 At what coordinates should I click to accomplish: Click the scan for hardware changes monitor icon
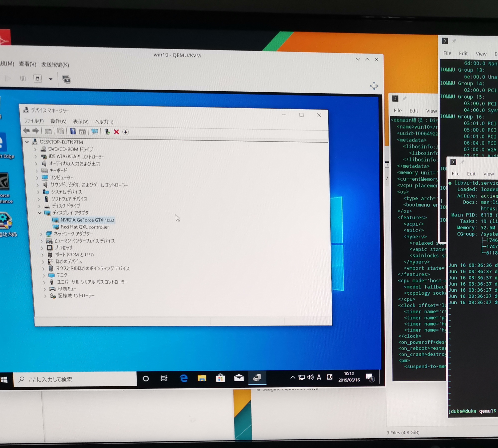click(94, 131)
